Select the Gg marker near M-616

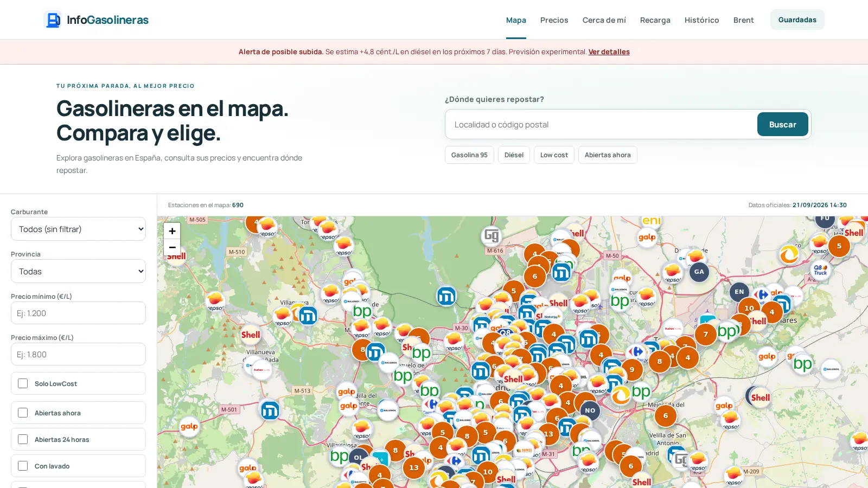point(492,236)
